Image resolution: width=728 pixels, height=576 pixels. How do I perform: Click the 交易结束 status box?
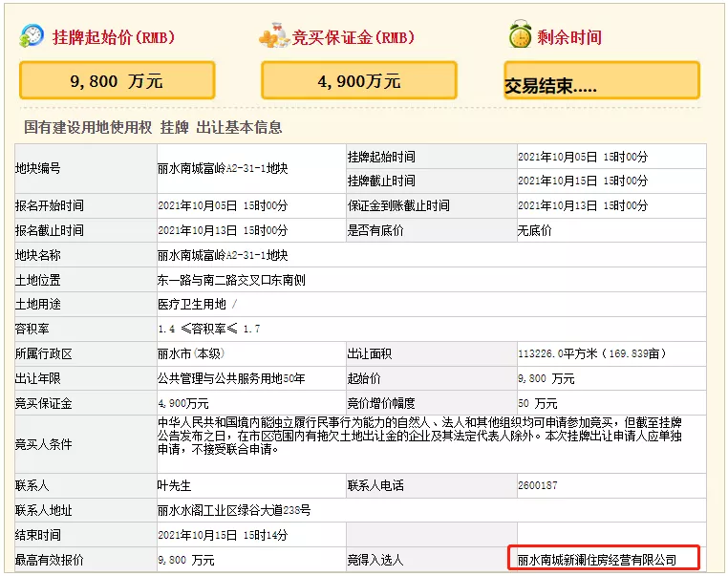[602, 80]
